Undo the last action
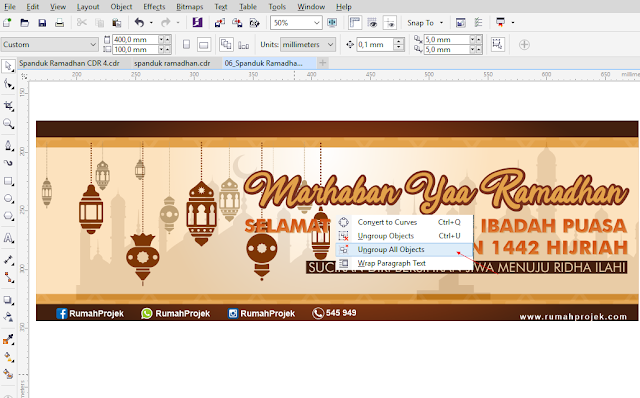Image resolution: width=640 pixels, height=398 pixels. (139, 23)
